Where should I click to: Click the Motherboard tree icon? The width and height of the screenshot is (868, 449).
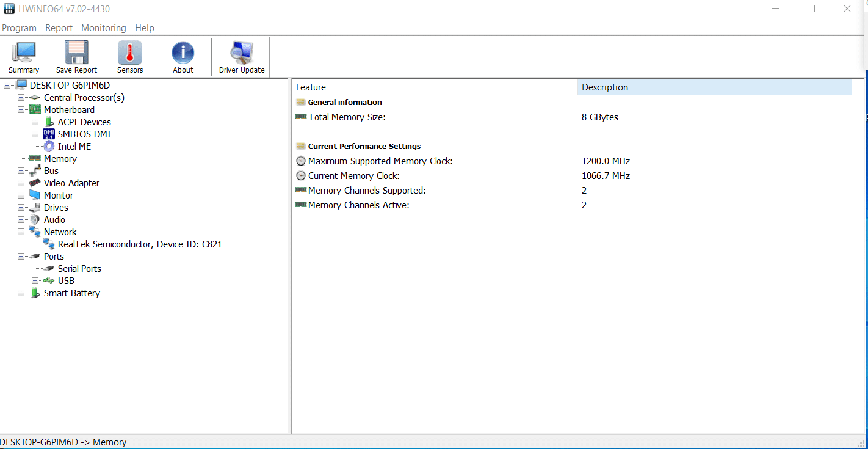pyautogui.click(x=35, y=109)
